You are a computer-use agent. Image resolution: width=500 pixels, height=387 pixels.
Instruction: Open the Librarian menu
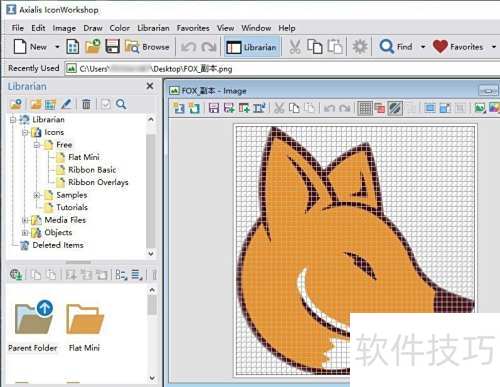pyautogui.click(x=153, y=28)
